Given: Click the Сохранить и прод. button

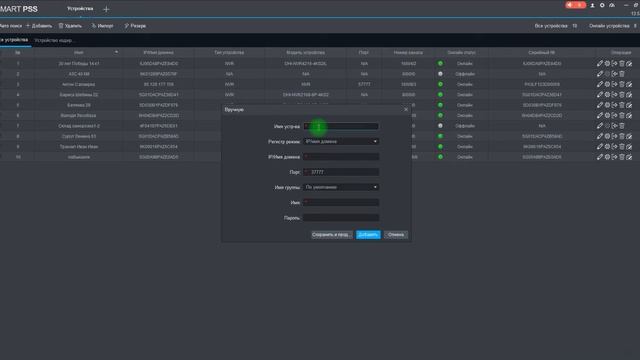Looking at the screenshot, I should click(331, 235).
